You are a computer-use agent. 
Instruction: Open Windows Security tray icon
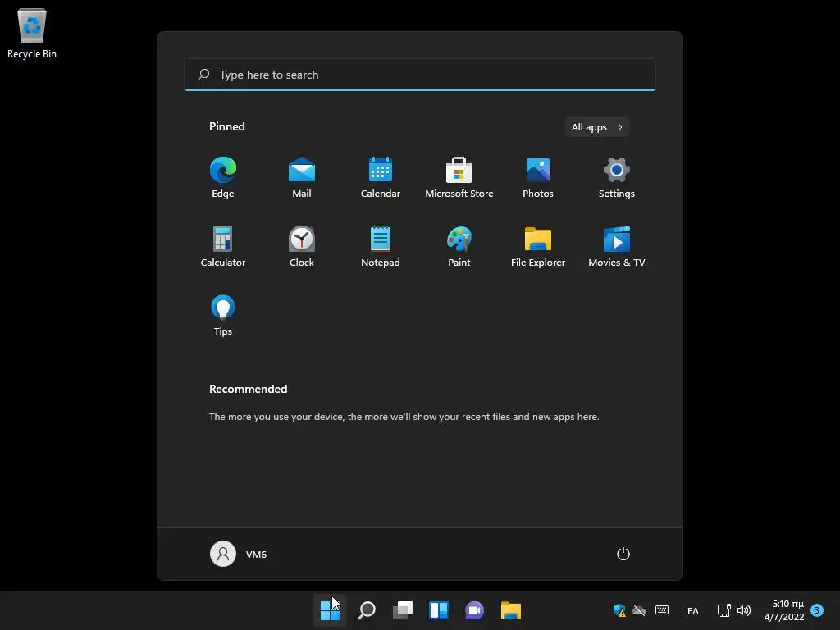619,610
